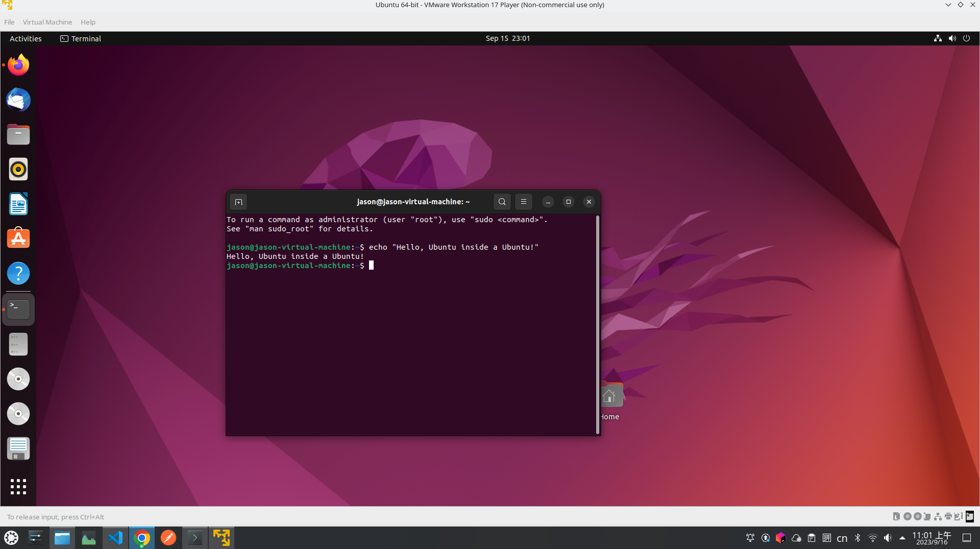Open JetBrains Toolbox tray icon

pyautogui.click(x=780, y=538)
